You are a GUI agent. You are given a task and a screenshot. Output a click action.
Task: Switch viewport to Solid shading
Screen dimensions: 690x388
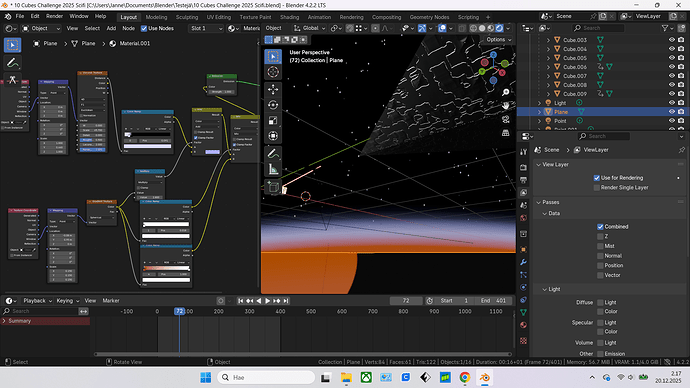point(482,28)
